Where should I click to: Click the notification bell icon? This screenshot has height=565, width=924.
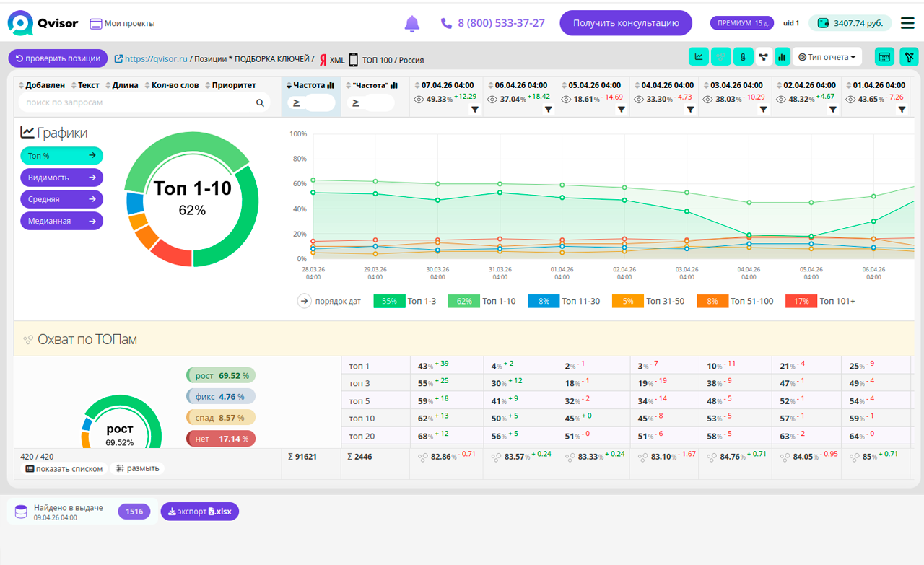412,24
